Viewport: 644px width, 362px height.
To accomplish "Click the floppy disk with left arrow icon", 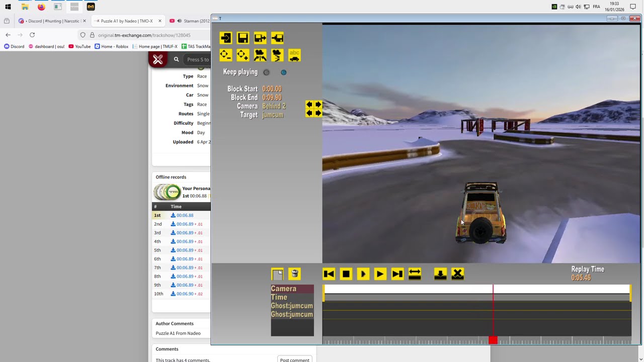I will 277,38.
